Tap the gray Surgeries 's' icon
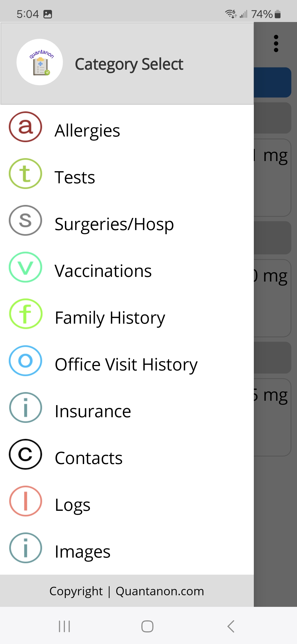Viewport: 297px width, 644px height. [25, 220]
